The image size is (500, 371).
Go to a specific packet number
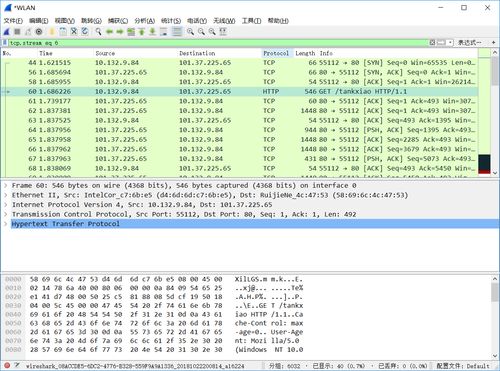(131, 32)
